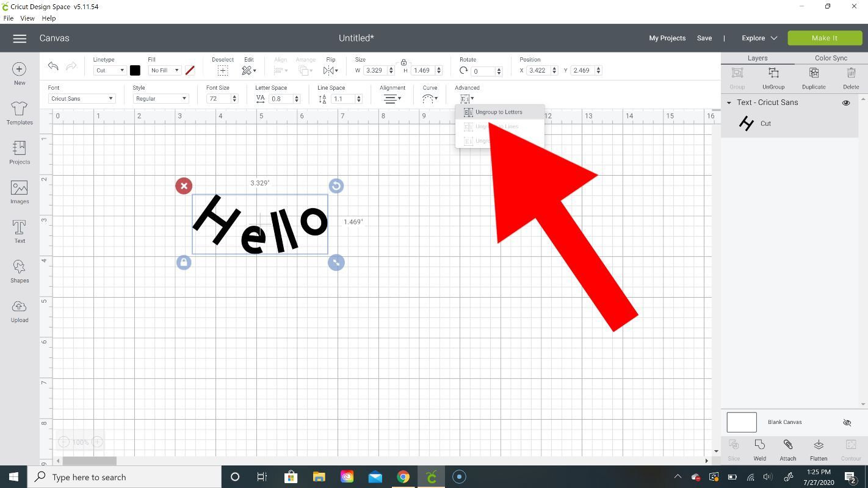Click the Attach tool

click(x=788, y=445)
